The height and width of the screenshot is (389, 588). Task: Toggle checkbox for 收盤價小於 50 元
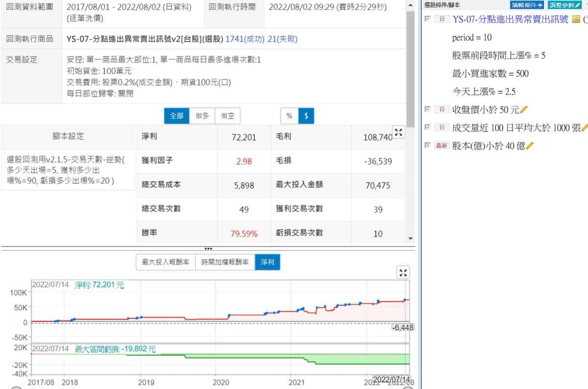pos(427,109)
